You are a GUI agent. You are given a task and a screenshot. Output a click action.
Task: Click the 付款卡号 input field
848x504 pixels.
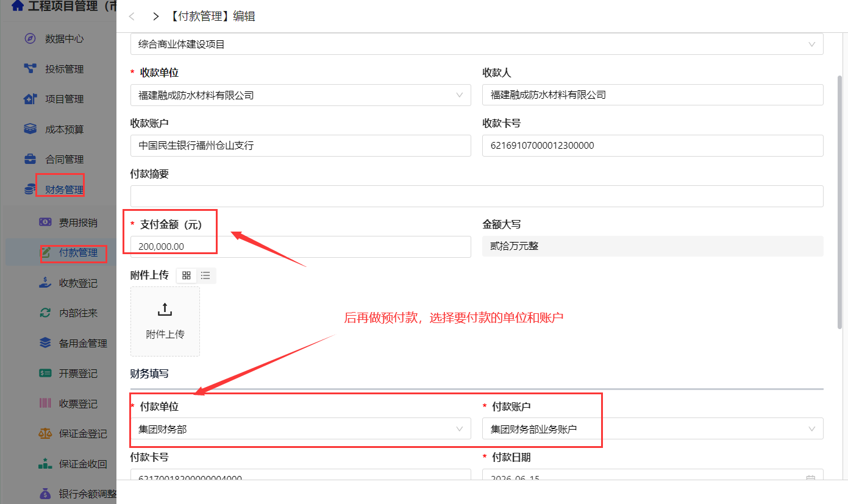coord(301,475)
